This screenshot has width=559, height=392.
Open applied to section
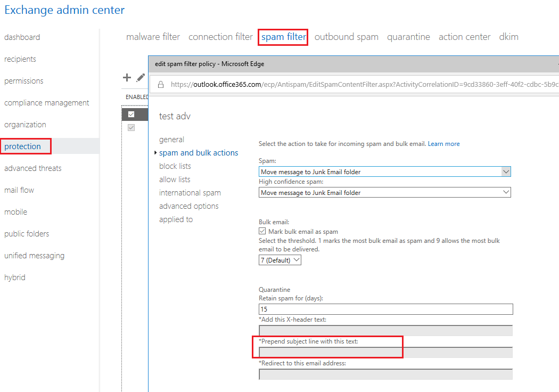[x=176, y=219]
